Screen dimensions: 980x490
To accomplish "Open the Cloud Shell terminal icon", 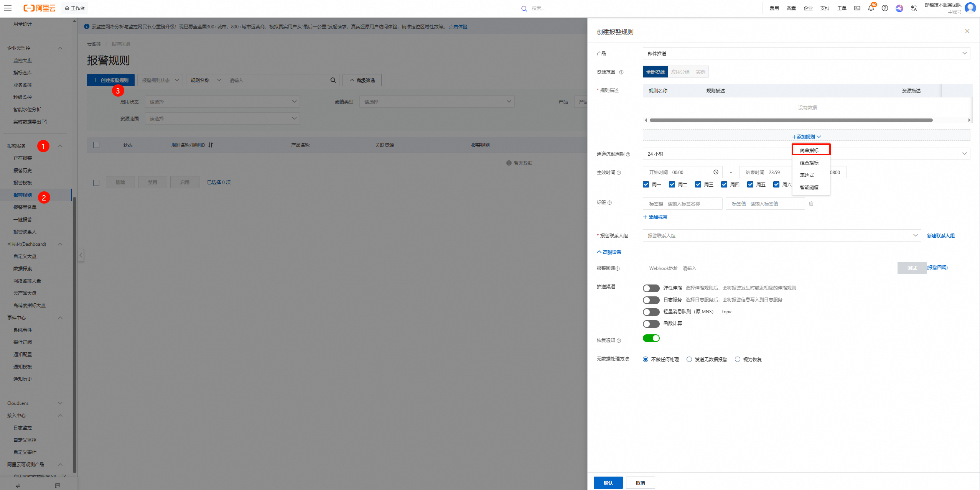I will click(x=857, y=8).
